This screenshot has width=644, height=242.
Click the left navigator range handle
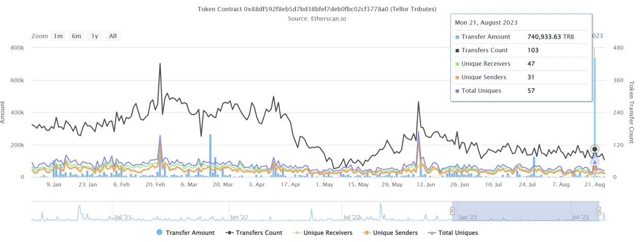point(452,211)
